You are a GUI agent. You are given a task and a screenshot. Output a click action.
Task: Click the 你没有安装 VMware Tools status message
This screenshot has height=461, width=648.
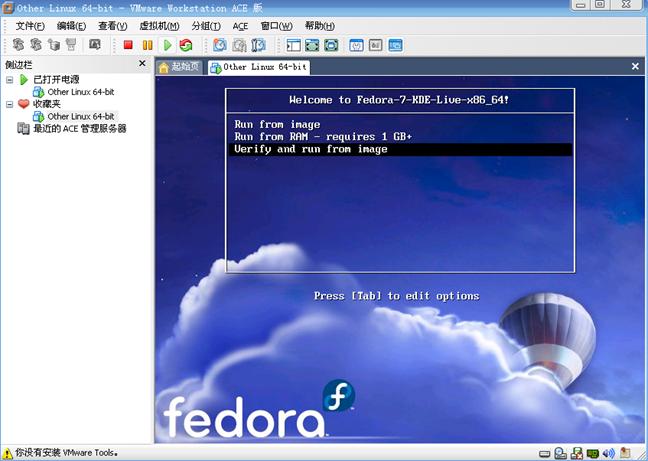tap(67, 453)
